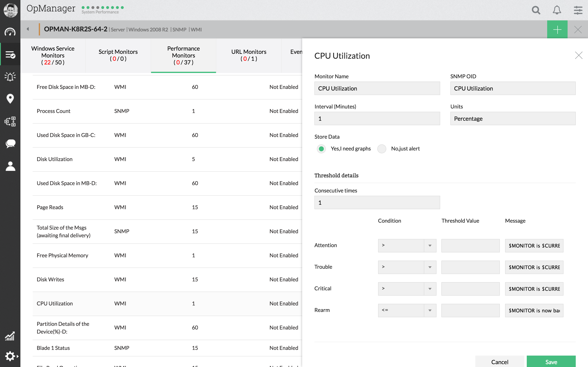
Task: Open the chat speech bubble icon
Action: [10, 144]
